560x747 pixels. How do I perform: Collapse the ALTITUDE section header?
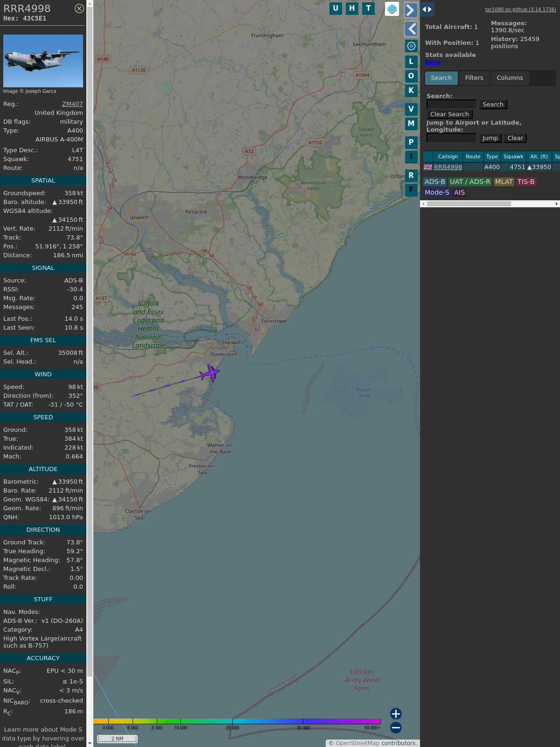43,469
